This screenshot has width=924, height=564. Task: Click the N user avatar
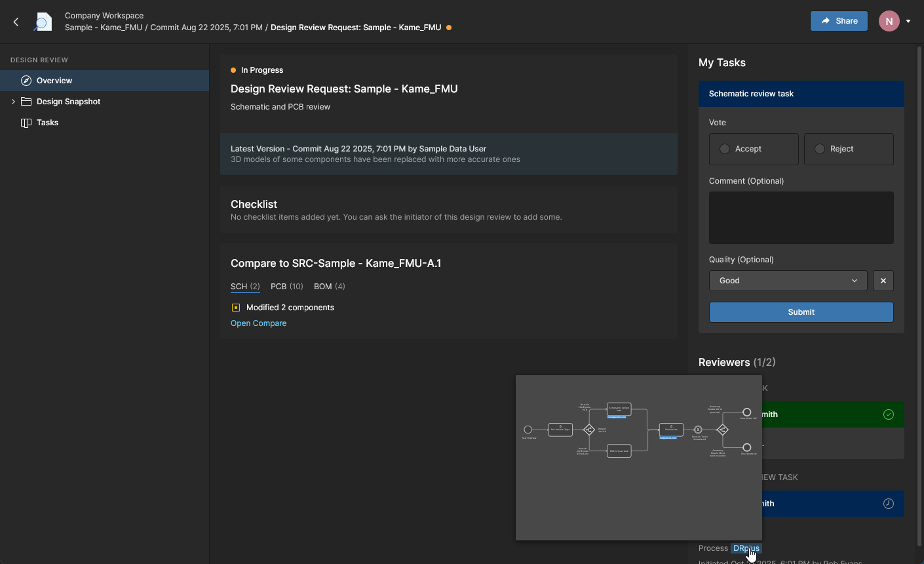coord(889,21)
